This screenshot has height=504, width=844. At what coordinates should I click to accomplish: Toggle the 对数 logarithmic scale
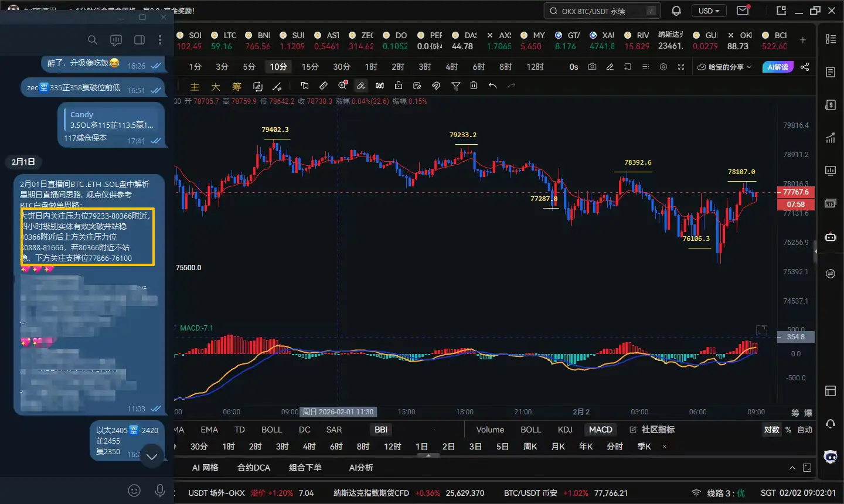771,430
